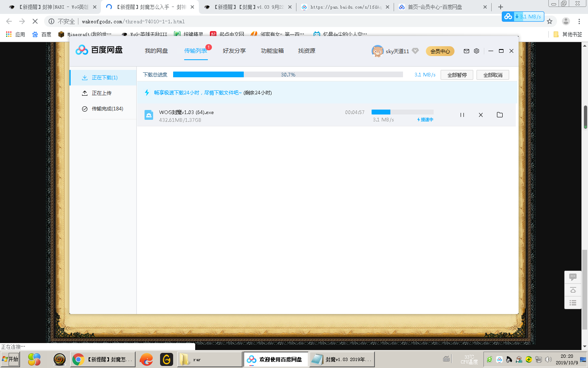This screenshot has width=588, height=368.
Task: Open folder for WOG封魔v1.03 download
Action: tap(499, 115)
